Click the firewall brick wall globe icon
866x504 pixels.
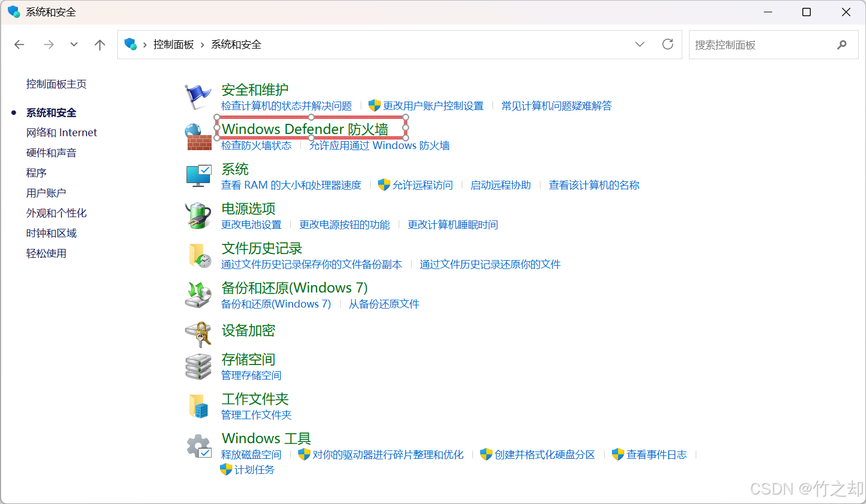click(x=198, y=137)
